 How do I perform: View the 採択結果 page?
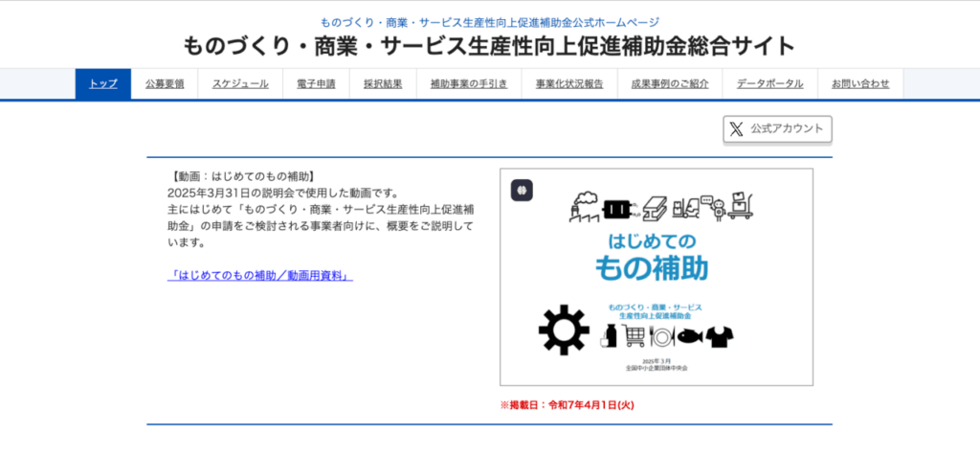coord(383,83)
